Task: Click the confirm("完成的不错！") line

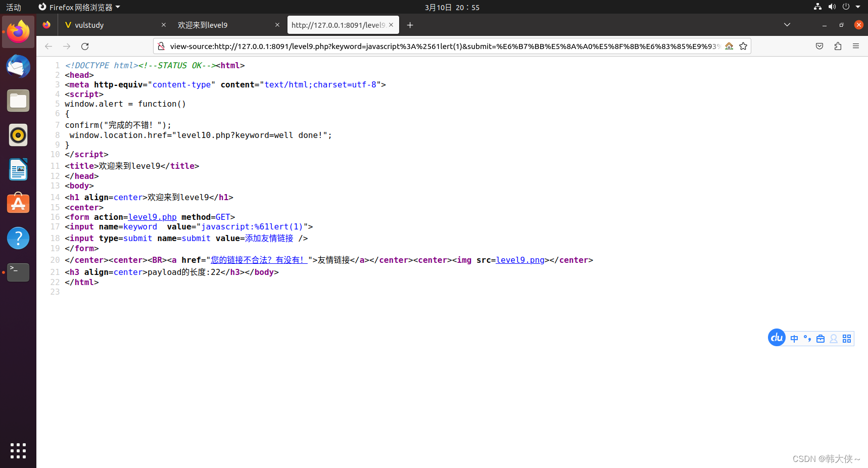Action: coord(118,125)
